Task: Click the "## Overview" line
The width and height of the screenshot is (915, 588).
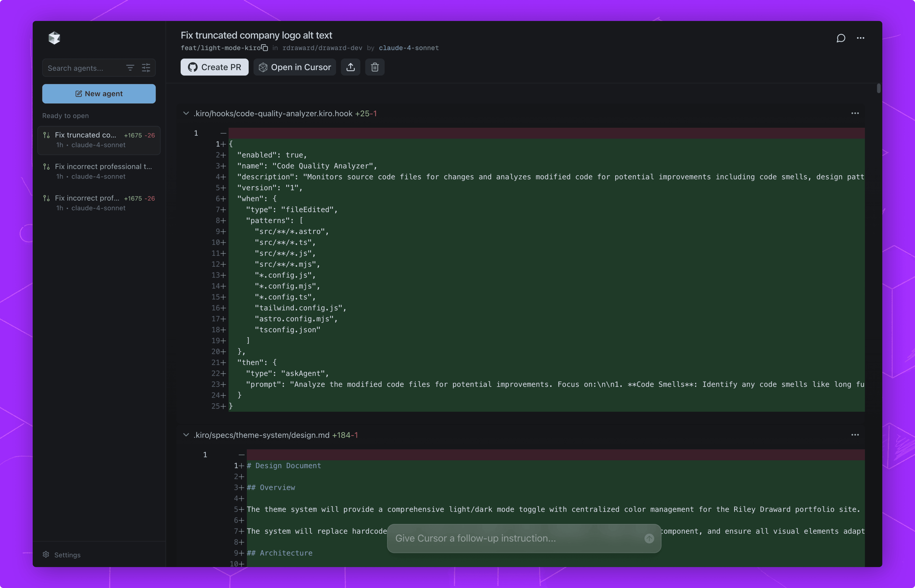Action: (x=271, y=487)
